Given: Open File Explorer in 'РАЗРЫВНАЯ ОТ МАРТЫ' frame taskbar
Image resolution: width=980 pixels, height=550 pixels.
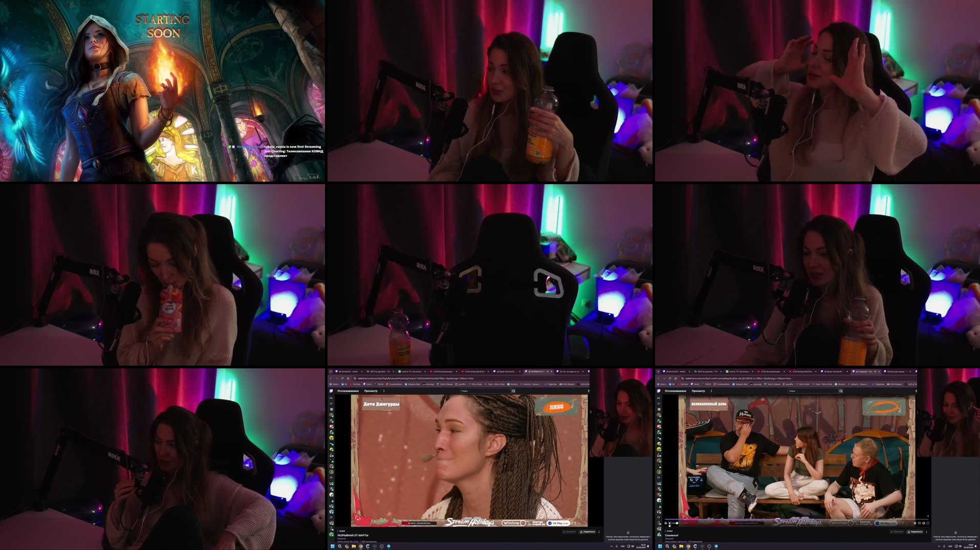Looking at the screenshot, I should [x=354, y=546].
